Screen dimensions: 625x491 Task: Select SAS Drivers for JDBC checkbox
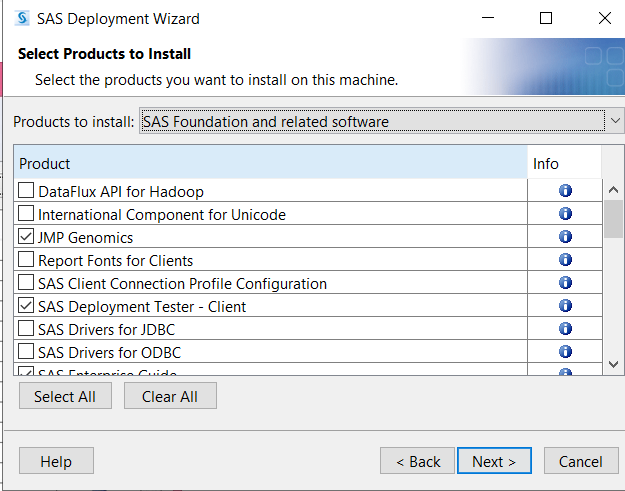point(26,329)
